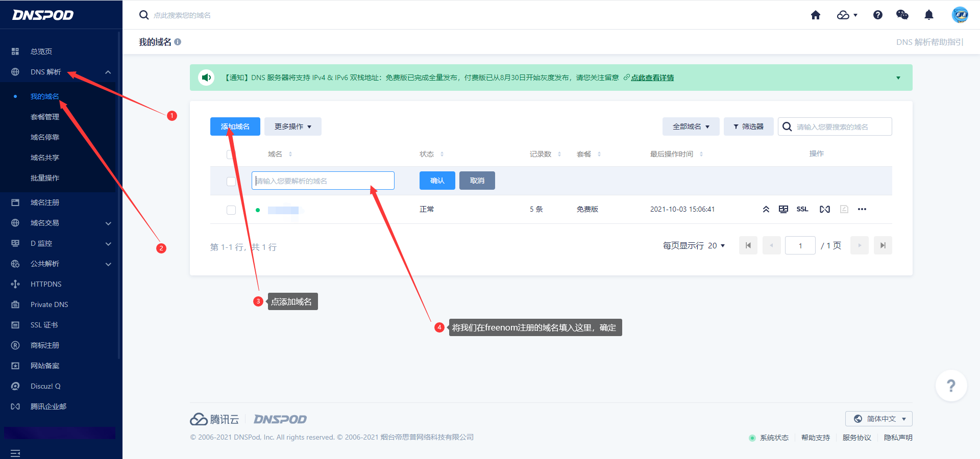Collapse the DNS 解析 sidebar section
The width and height of the screenshot is (980, 459).
(x=108, y=72)
